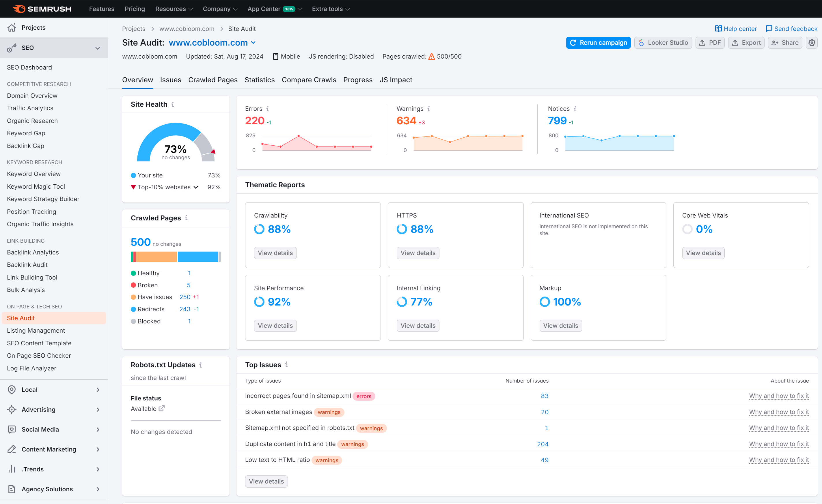
Task: Click the orange Have issues bar segment
Action: [156, 257]
